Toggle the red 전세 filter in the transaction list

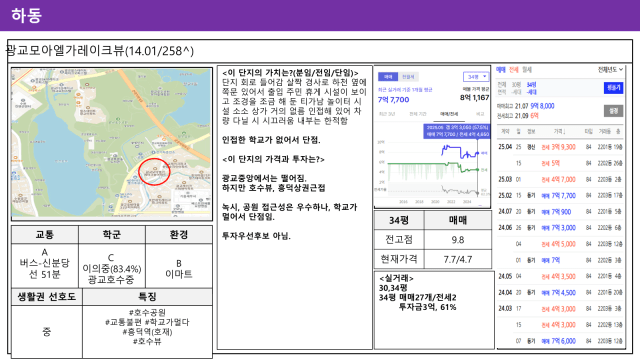point(513,70)
